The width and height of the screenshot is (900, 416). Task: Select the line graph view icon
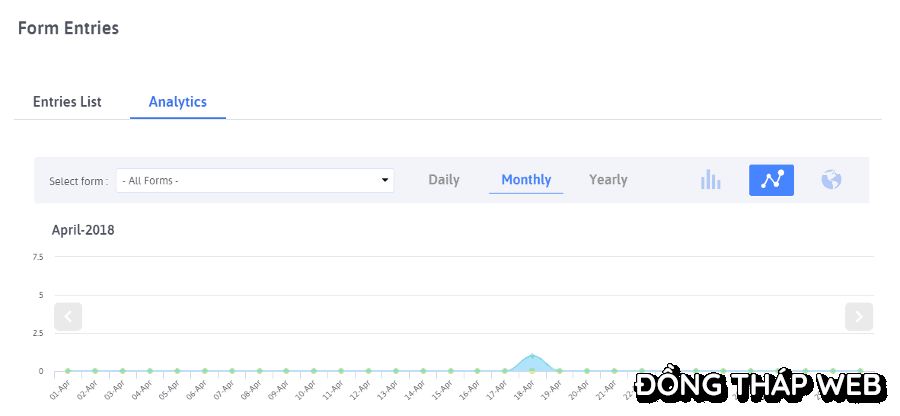tap(771, 180)
